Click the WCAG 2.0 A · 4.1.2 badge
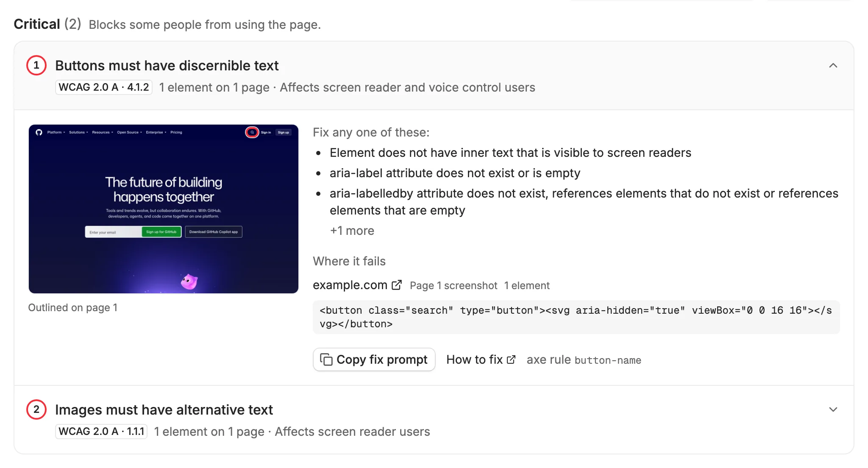This screenshot has width=868, height=468. 104,87
